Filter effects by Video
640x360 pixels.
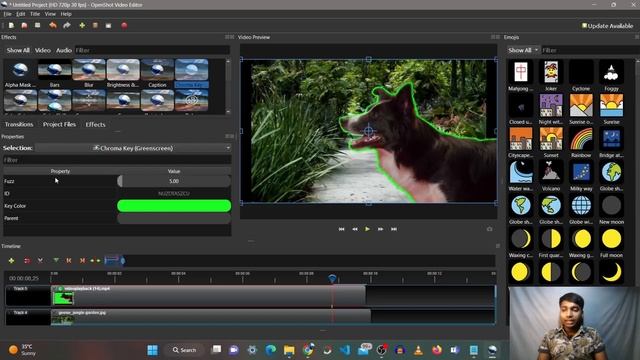(42, 50)
